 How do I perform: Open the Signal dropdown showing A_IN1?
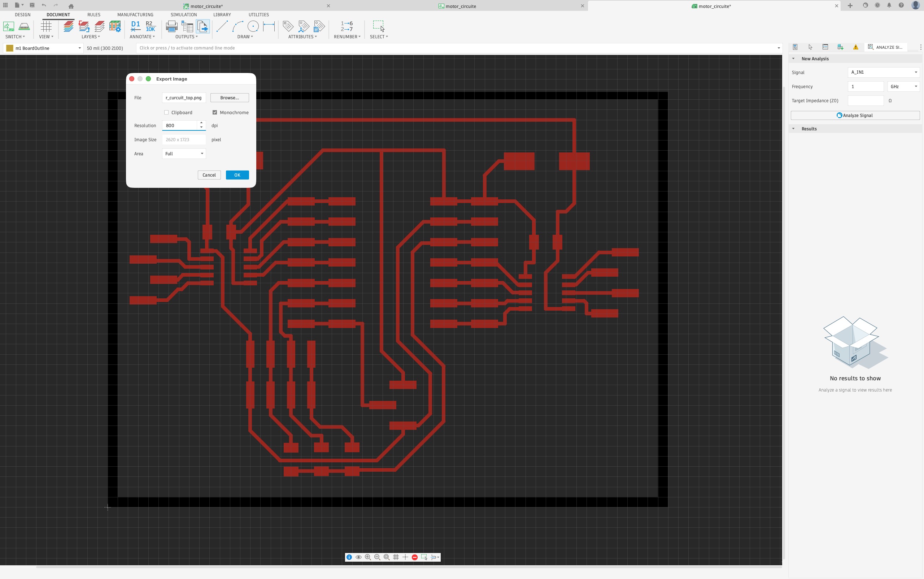pos(883,72)
